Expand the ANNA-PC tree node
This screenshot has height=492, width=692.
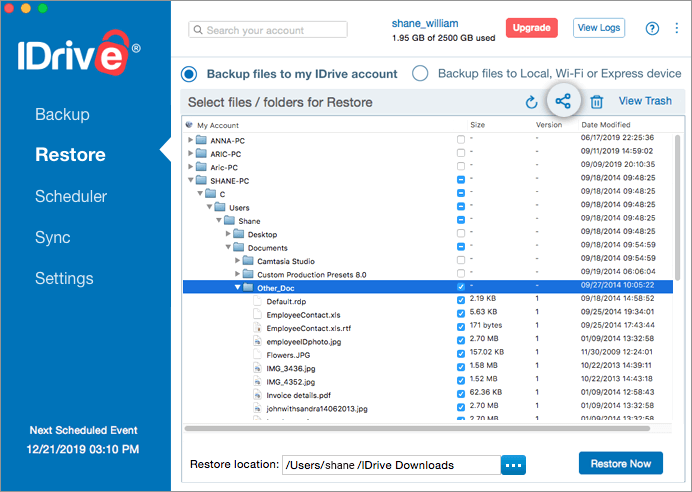(x=190, y=140)
